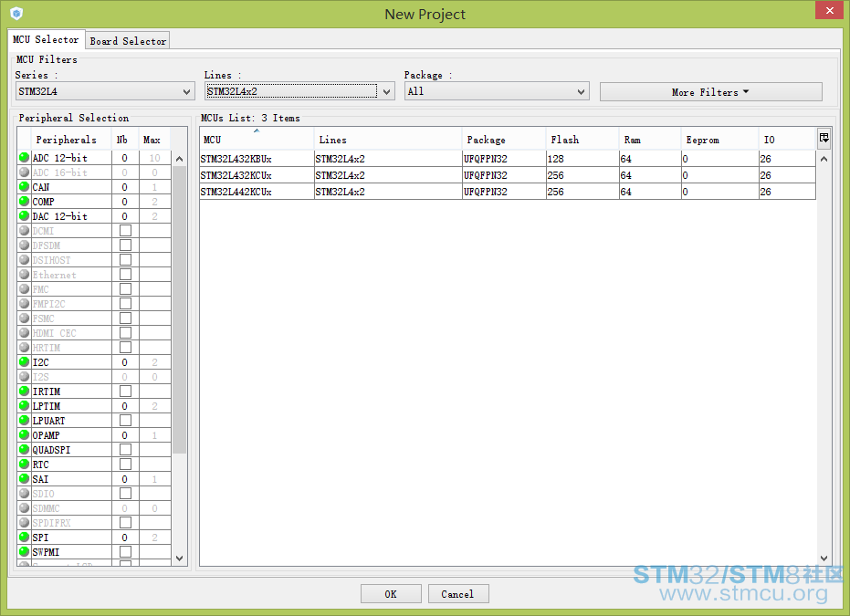
Task: Tick the IRTIM checkbox
Action: pyautogui.click(x=125, y=392)
